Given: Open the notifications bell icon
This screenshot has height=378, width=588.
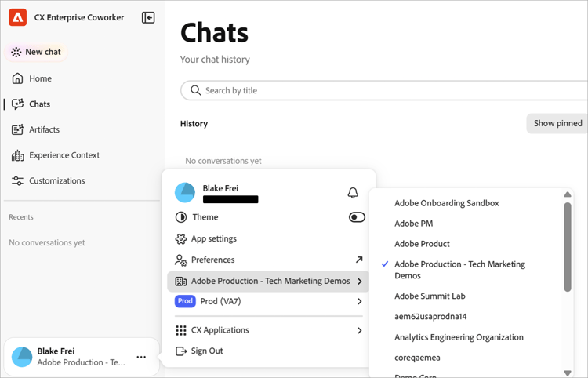Looking at the screenshot, I should pyautogui.click(x=353, y=193).
